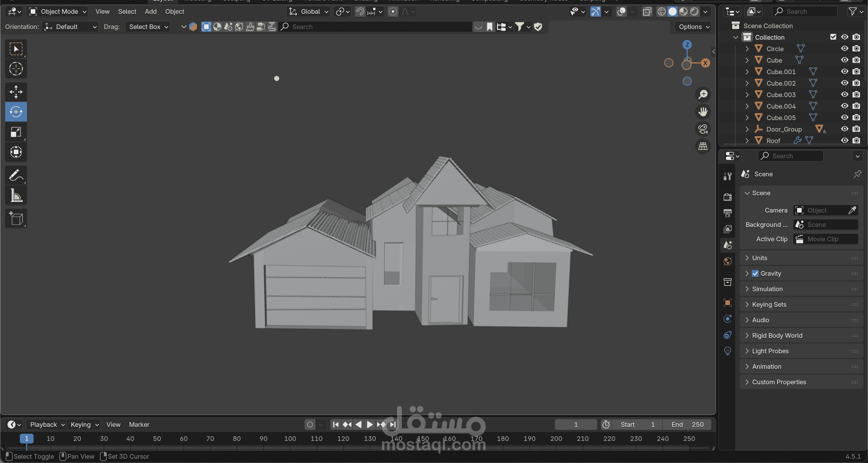
Task: Expand the Door_Group tree item
Action: (747, 129)
